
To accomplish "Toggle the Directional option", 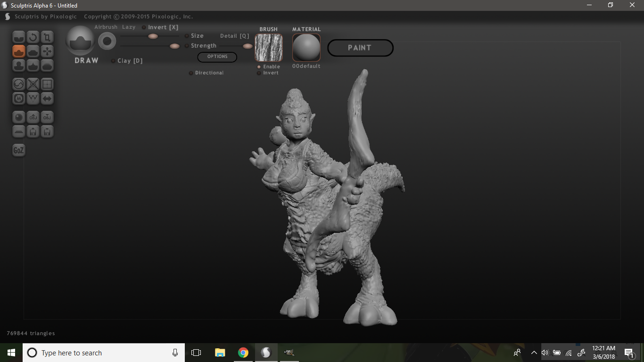I will click(x=191, y=73).
